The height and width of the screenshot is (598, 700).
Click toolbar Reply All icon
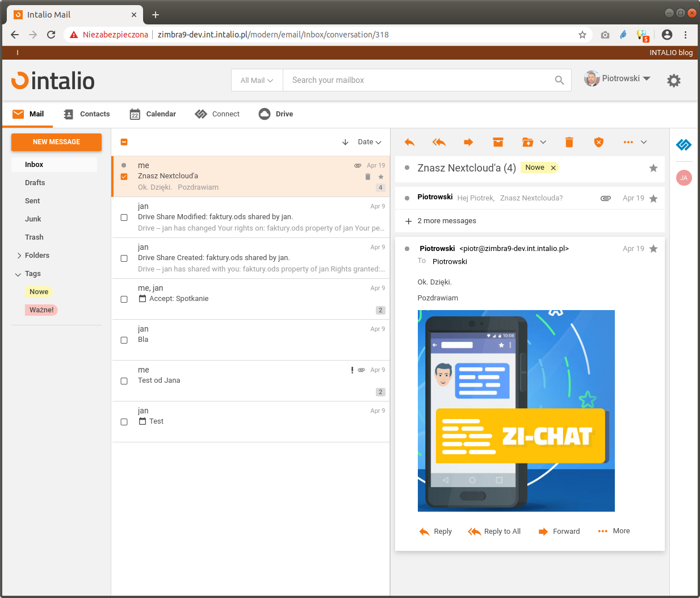[439, 142]
